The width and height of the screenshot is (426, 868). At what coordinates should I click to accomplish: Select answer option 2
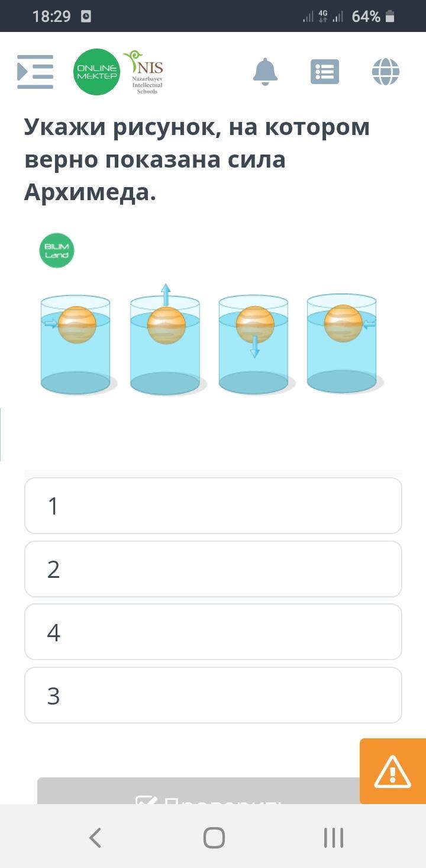click(x=213, y=569)
